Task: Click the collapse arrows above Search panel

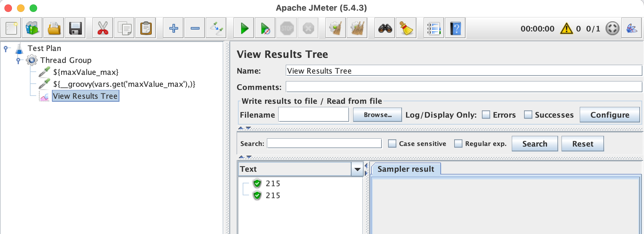Action: coord(245,128)
